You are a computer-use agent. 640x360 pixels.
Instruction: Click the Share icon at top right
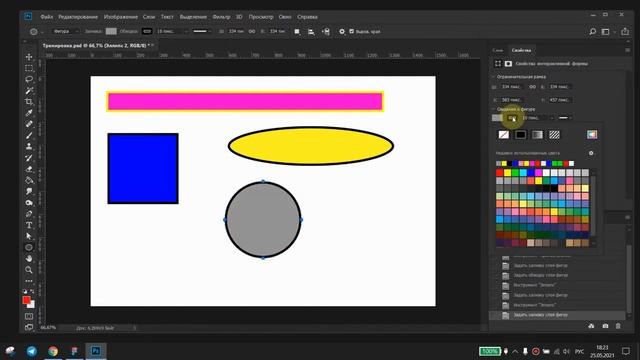[x=625, y=31]
